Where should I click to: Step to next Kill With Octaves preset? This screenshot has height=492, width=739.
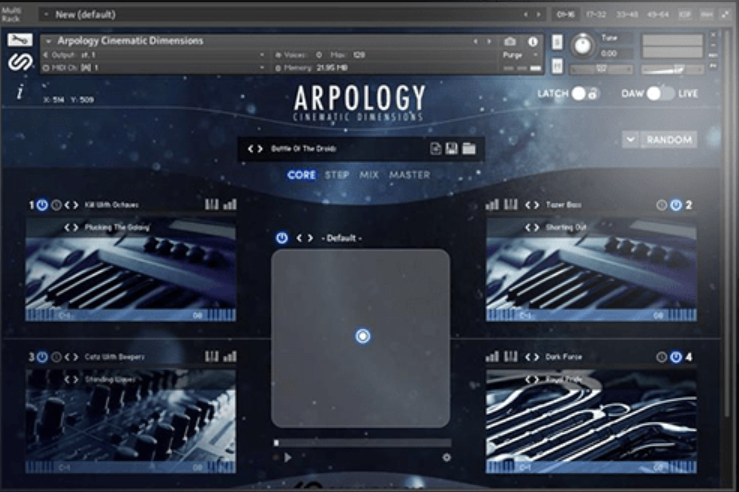click(x=75, y=205)
